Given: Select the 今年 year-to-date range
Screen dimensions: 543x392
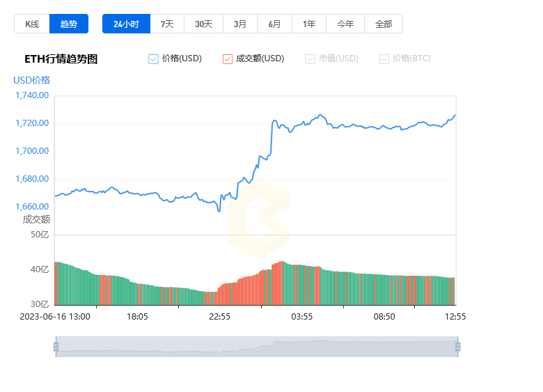Looking at the screenshot, I should click(x=345, y=24).
